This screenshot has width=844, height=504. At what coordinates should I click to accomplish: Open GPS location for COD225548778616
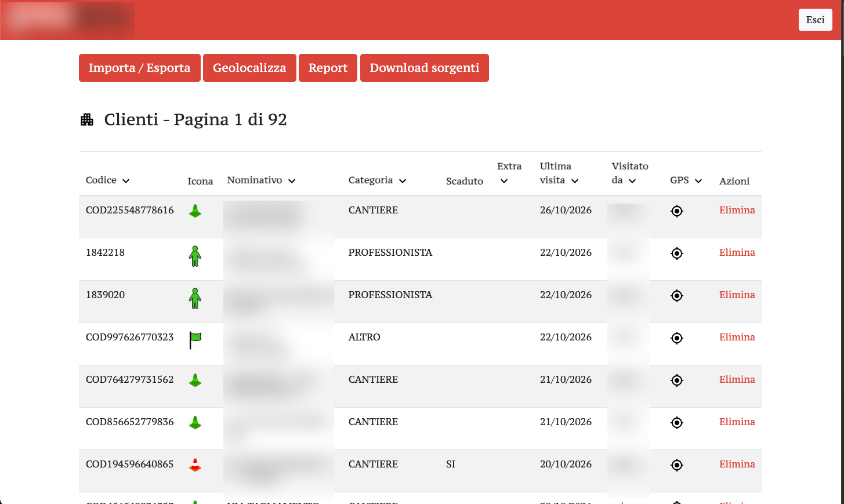(677, 211)
